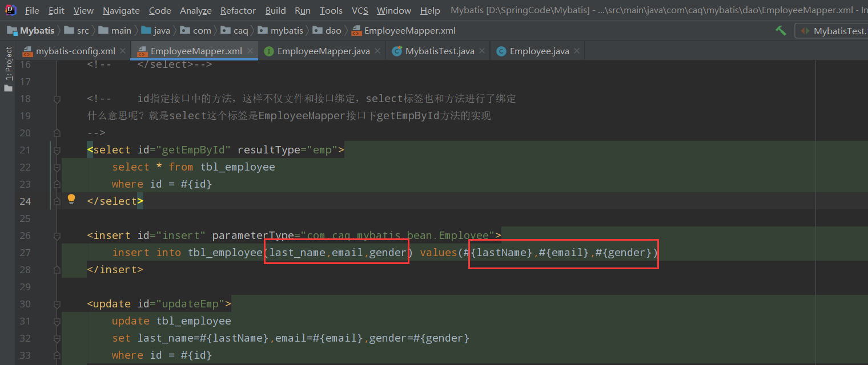Open the Navigate menu
The width and height of the screenshot is (868, 365).
[x=121, y=10]
